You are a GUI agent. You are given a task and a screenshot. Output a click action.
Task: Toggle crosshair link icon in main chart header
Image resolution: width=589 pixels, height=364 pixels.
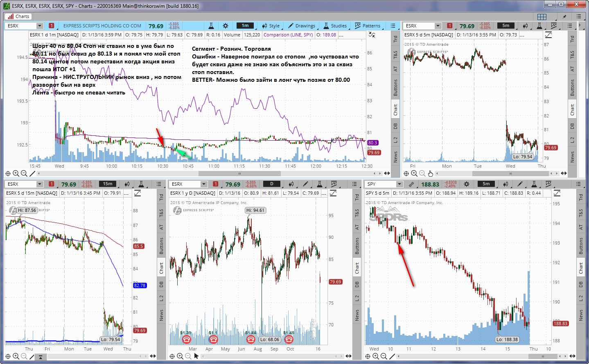(x=372, y=35)
